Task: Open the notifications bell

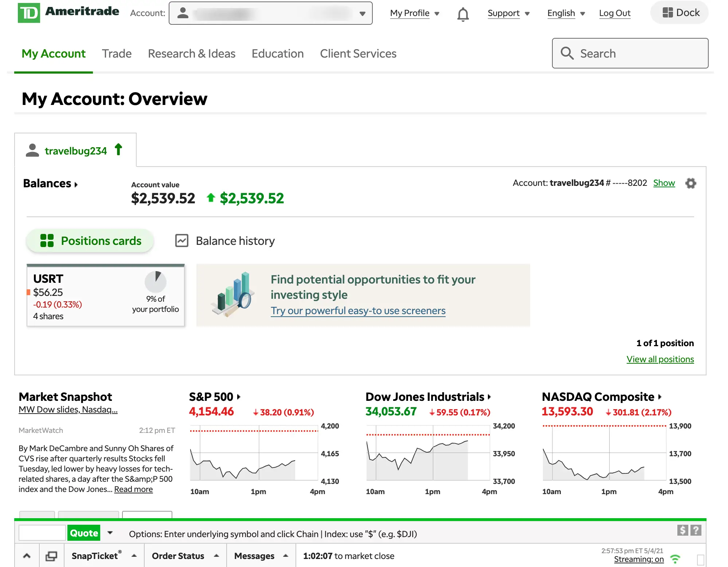Action: coord(463,14)
